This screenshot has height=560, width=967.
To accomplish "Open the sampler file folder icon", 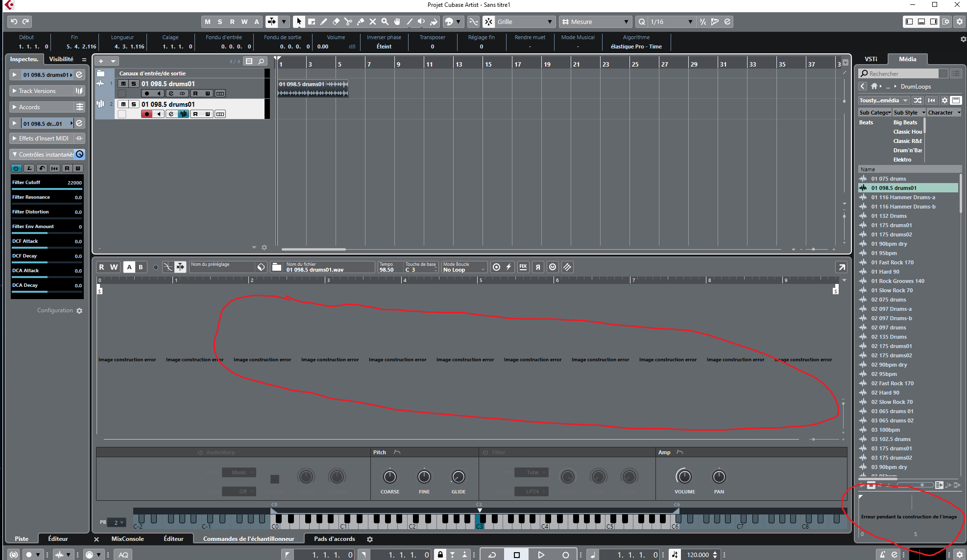I will click(277, 267).
